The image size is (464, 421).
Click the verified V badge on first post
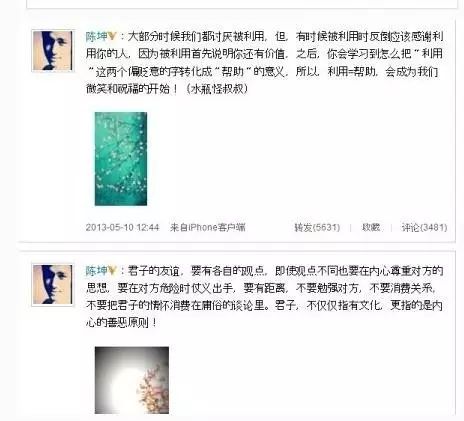tap(112, 36)
